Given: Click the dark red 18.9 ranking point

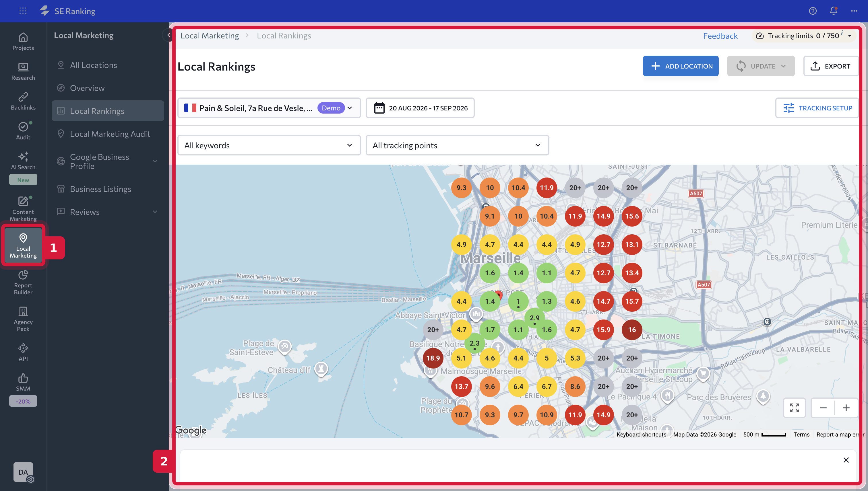Looking at the screenshot, I should (x=433, y=358).
